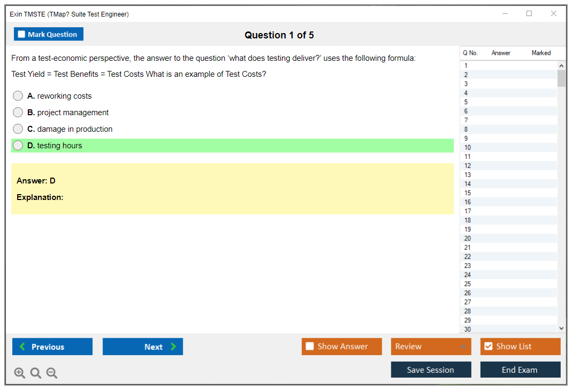Click the reset zoom magnifier icon
The image size is (574, 392).
(36, 373)
